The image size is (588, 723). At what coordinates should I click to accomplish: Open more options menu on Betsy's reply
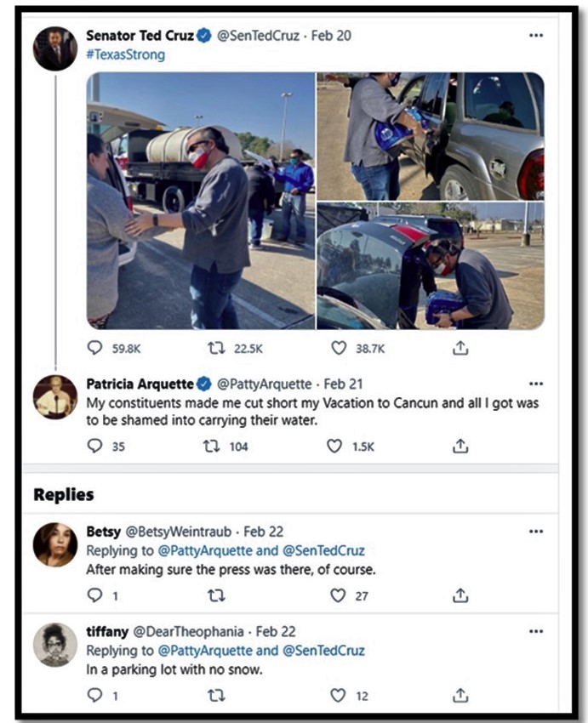point(535,532)
